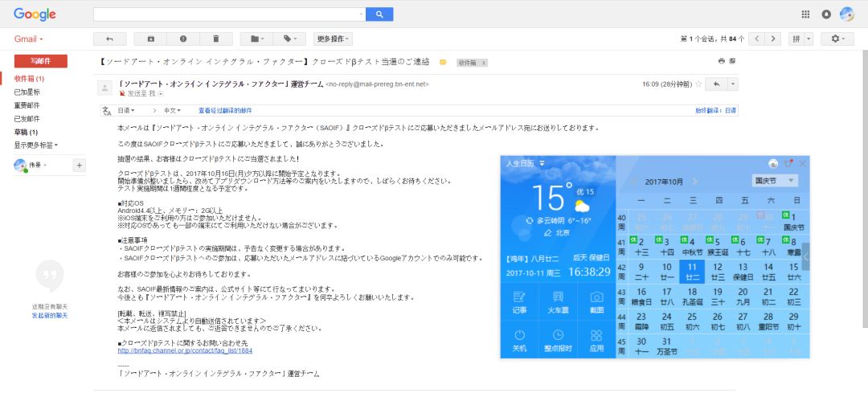Star the email next to 16:09
This screenshot has height=393, width=868.
pyautogui.click(x=698, y=84)
